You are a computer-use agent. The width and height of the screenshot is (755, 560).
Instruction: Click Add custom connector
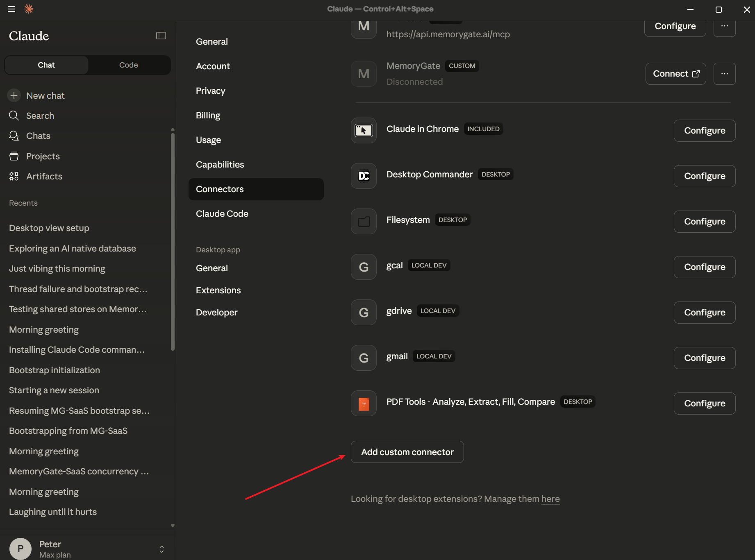tap(407, 452)
